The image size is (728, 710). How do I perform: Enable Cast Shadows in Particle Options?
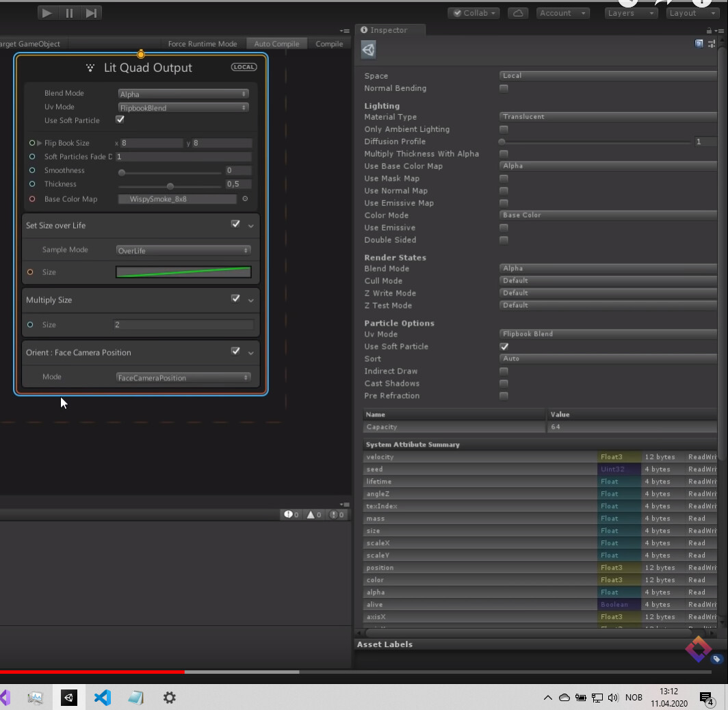[504, 384]
